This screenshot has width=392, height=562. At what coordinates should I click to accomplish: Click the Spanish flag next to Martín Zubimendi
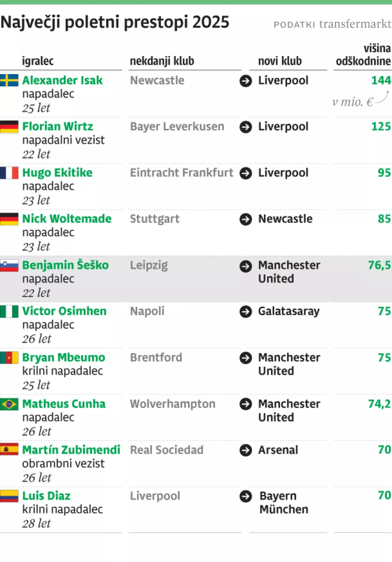[x=9, y=450]
